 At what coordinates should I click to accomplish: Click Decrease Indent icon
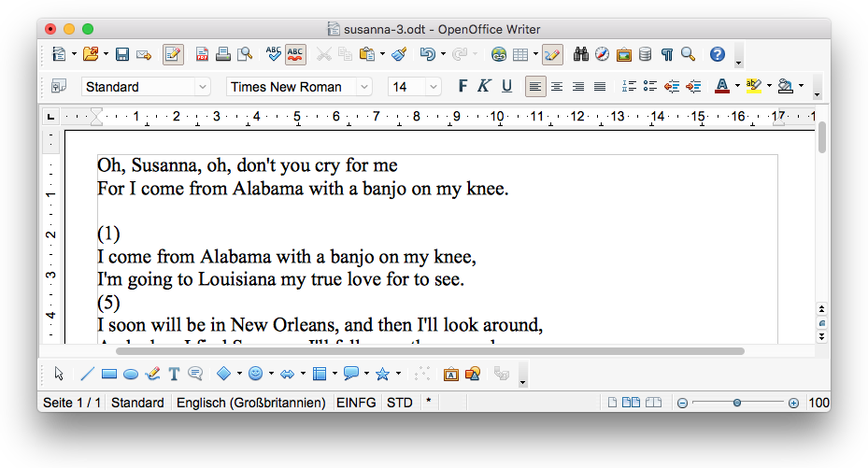(672, 86)
